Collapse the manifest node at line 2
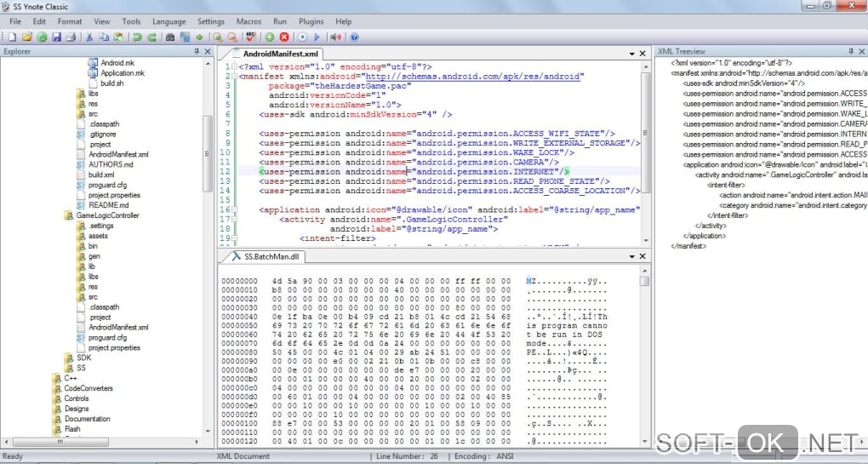This screenshot has height=464, width=868. pos(235,77)
